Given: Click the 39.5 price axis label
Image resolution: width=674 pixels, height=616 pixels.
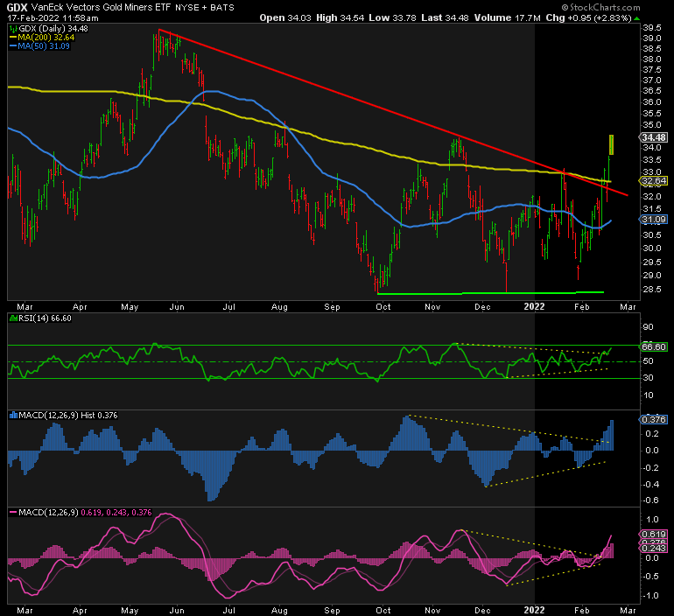Looking at the screenshot, I should click(652, 28).
